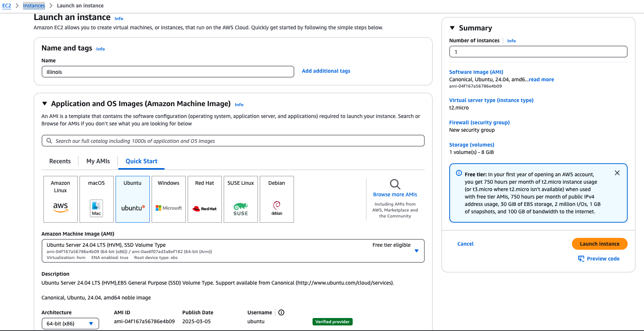Viewport: 644px width, 331px height.
Task: Click the Name input field containing illinois
Action: click(x=168, y=72)
